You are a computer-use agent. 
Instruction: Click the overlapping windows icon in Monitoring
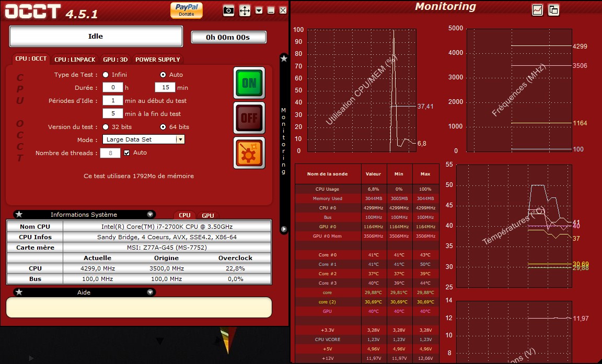click(x=553, y=9)
